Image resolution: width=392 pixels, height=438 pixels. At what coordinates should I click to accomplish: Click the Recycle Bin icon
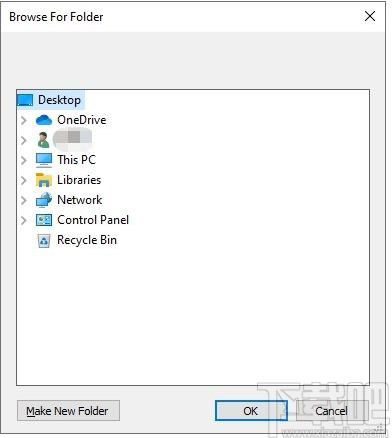pos(44,241)
